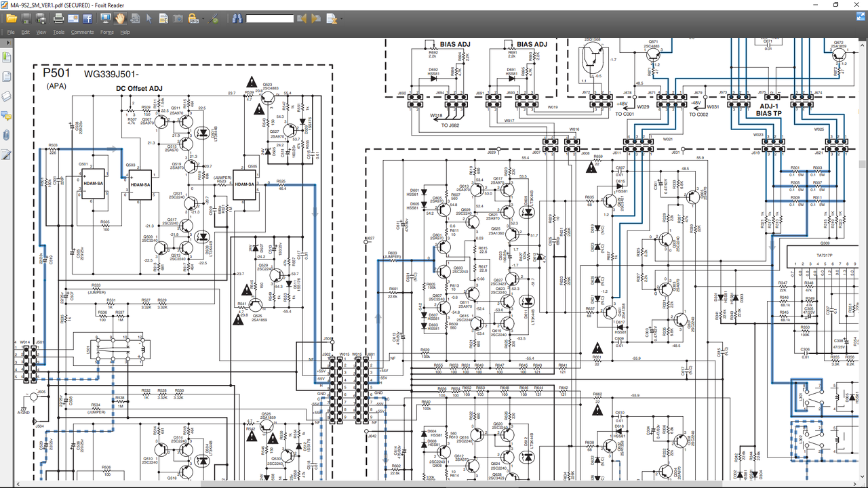The width and height of the screenshot is (868, 488).
Task: Open the Tools menu
Action: coord(59,32)
